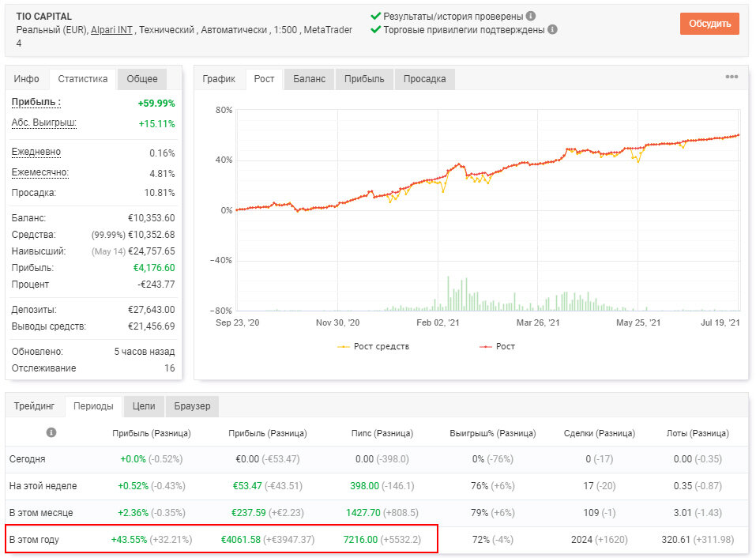Click the Обсудить button
The width and height of the screenshot is (756, 558).
[709, 24]
